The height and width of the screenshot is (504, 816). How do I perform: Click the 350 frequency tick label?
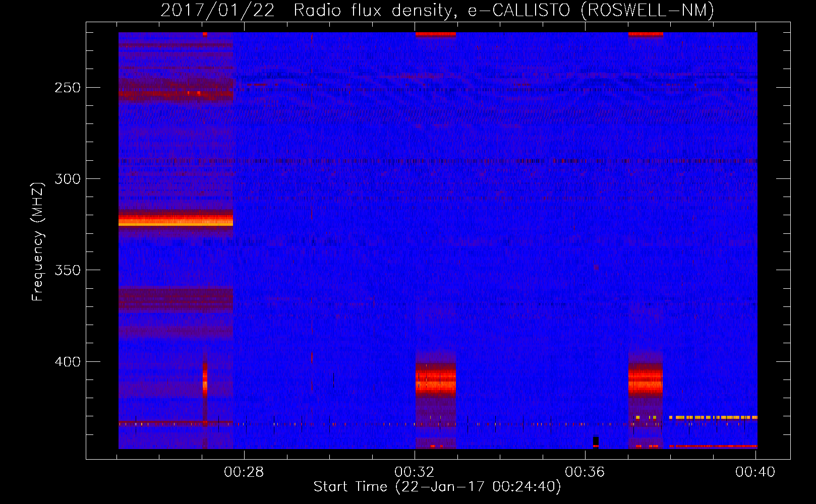[68, 270]
